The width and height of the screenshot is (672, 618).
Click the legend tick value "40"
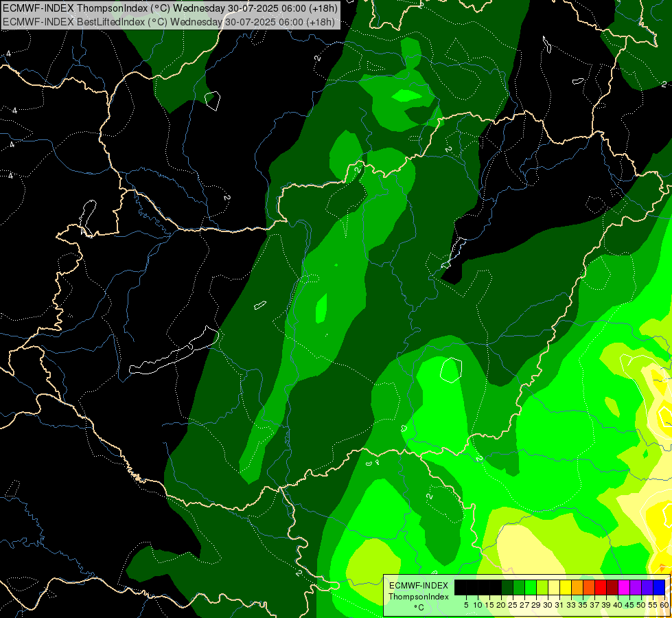click(x=618, y=605)
